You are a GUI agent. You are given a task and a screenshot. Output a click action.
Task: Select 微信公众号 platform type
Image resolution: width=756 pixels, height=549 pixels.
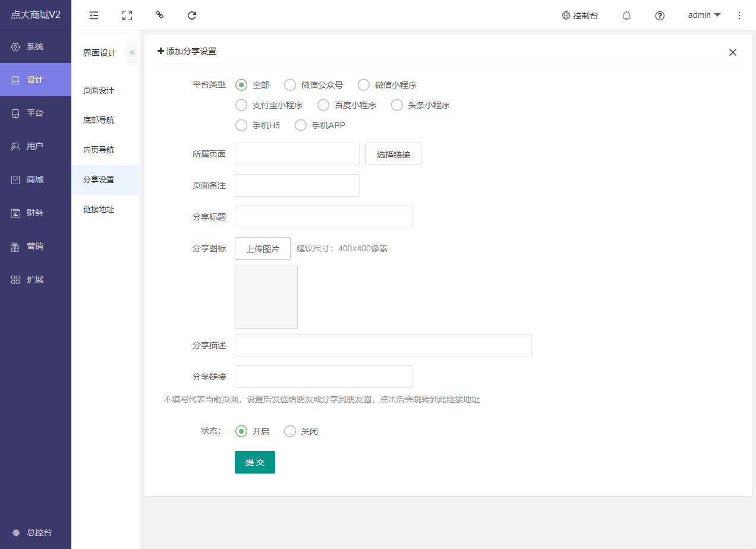click(290, 85)
